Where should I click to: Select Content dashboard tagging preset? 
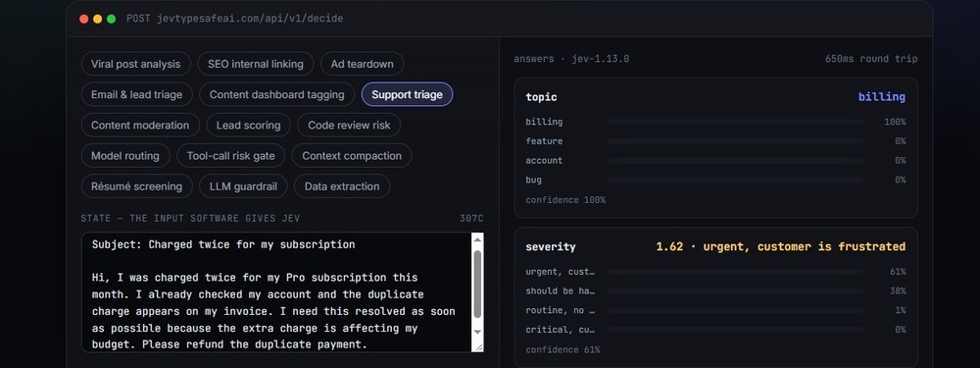click(x=277, y=94)
